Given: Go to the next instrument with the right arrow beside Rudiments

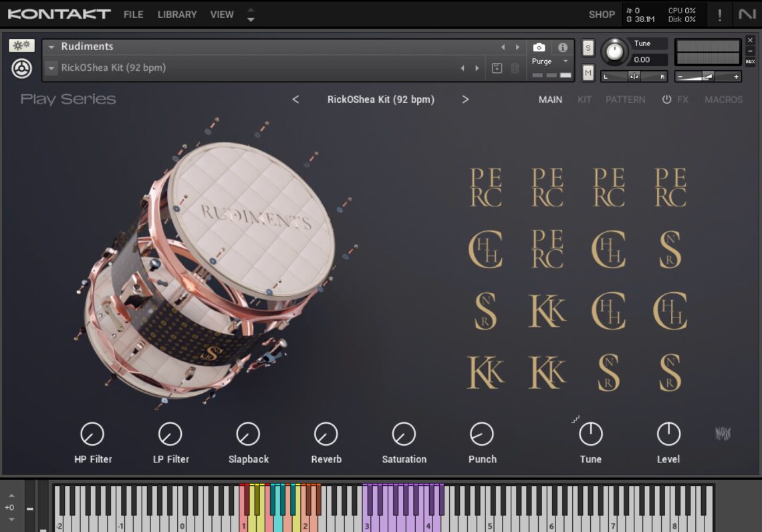Looking at the screenshot, I should tap(517, 47).
